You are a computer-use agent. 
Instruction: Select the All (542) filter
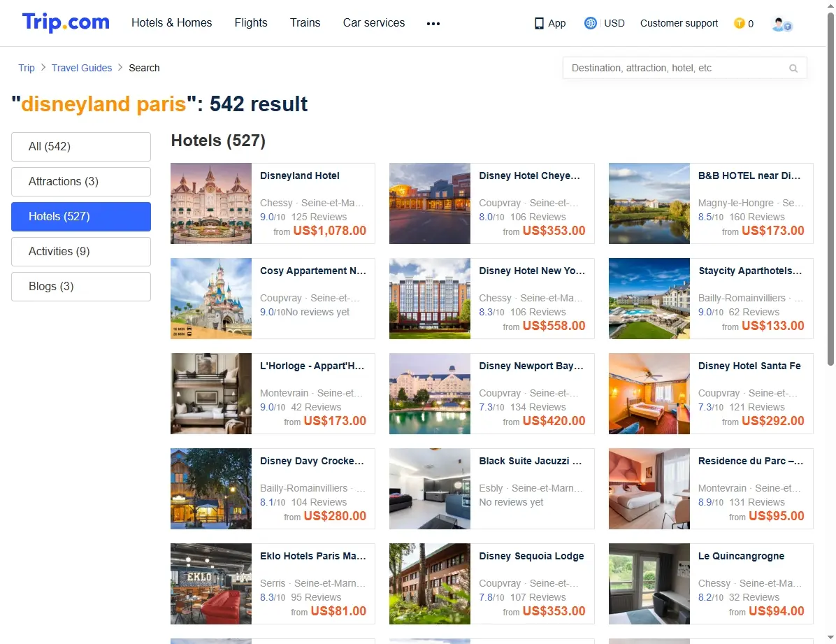81,147
